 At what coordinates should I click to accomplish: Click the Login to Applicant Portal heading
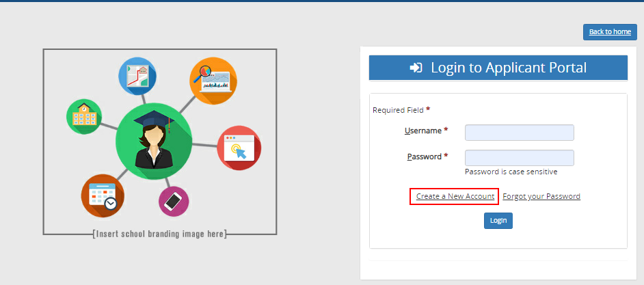(x=508, y=68)
